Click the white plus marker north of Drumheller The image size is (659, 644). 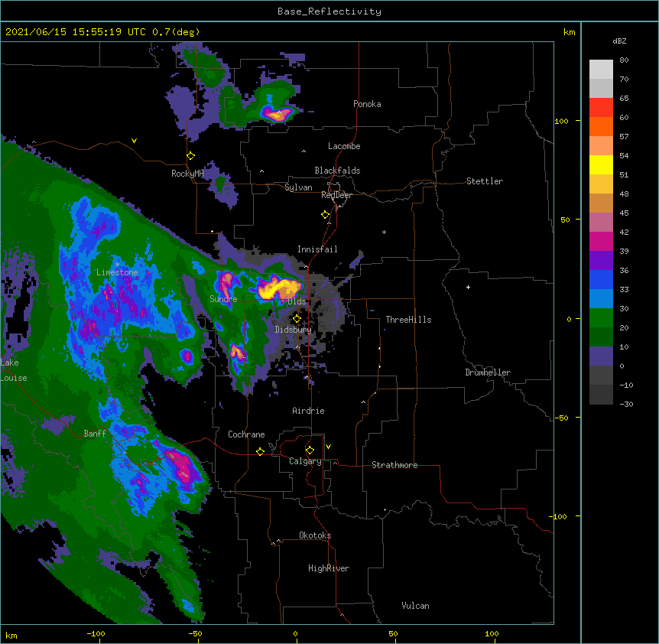pos(468,287)
